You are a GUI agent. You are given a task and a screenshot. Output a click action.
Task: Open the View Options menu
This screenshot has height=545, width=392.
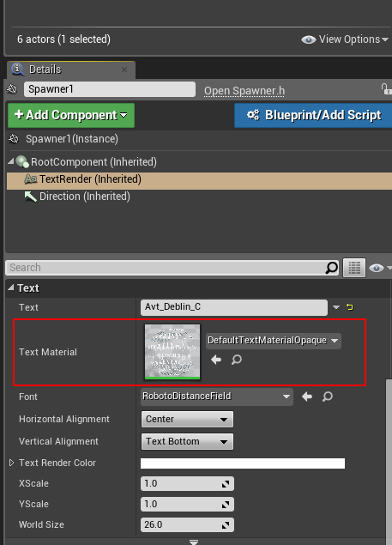[345, 39]
